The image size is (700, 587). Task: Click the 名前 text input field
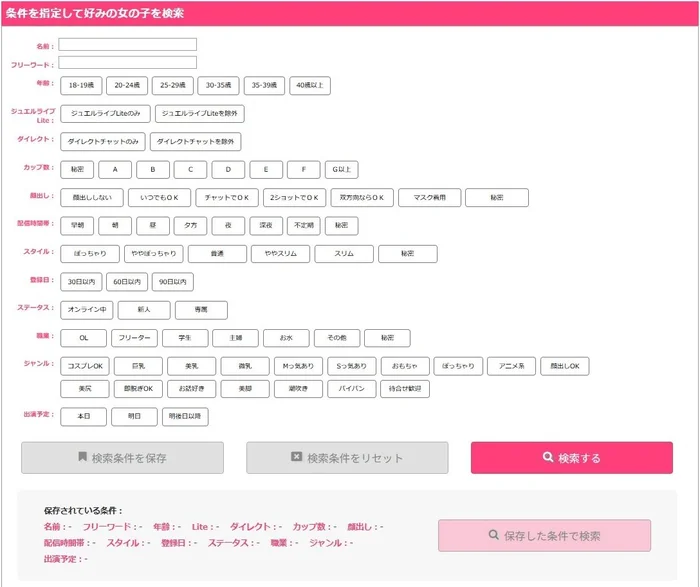128,45
